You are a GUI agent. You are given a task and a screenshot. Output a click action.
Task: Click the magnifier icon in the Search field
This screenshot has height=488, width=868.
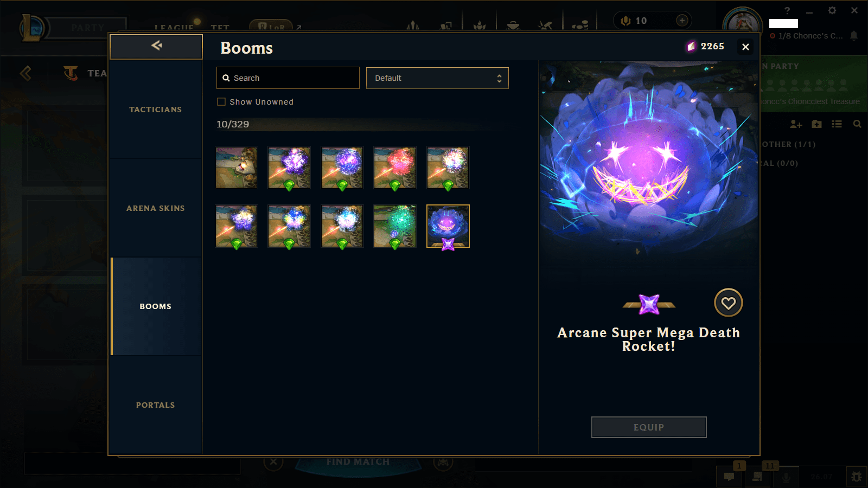tap(226, 78)
